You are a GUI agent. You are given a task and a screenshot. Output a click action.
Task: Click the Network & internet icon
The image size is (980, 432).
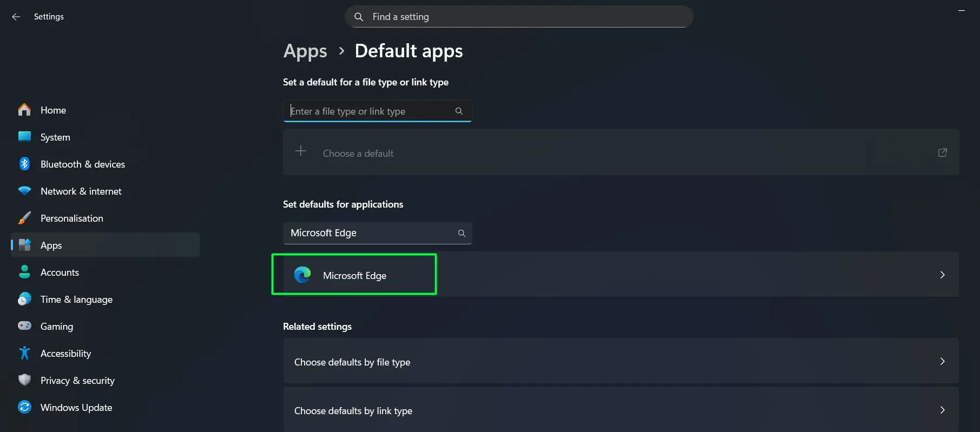click(24, 191)
